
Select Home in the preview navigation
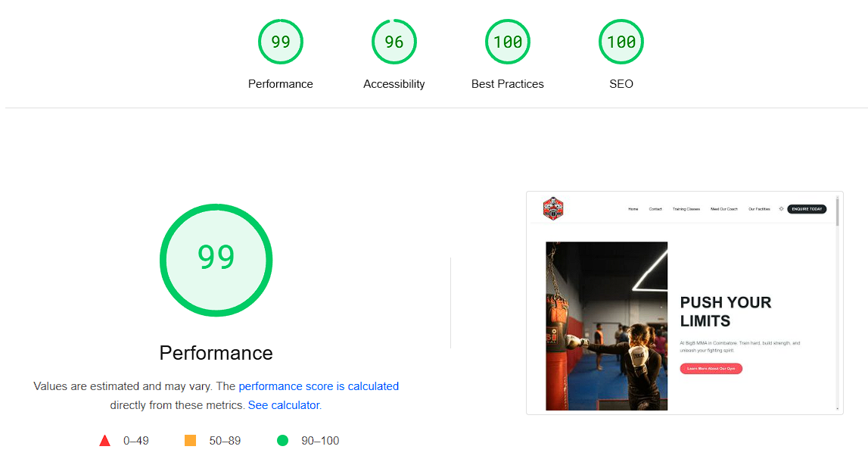(633, 209)
